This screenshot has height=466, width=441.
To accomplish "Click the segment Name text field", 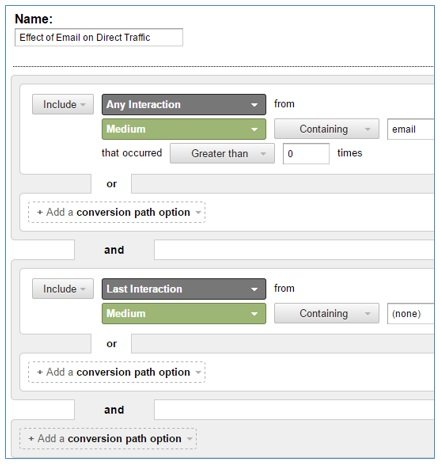I will pos(98,37).
